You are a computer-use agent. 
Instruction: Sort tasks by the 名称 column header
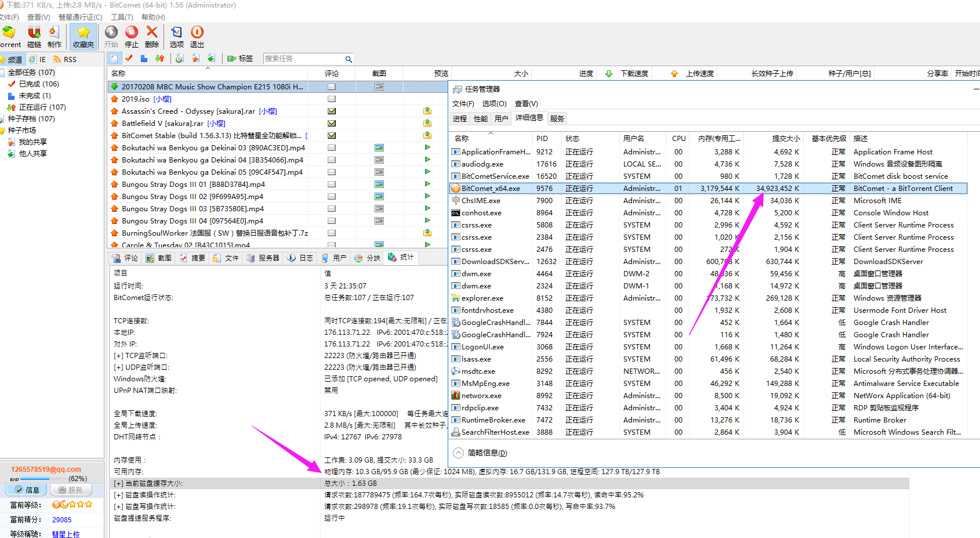coord(208,73)
